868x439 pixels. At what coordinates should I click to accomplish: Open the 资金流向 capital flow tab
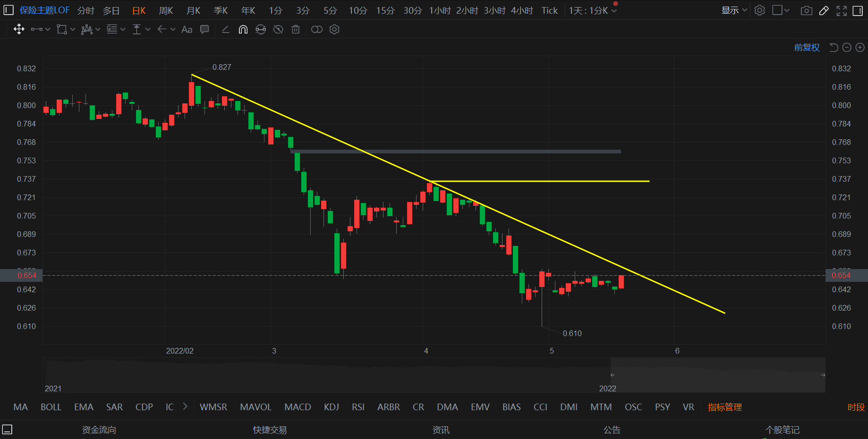pyautogui.click(x=99, y=430)
